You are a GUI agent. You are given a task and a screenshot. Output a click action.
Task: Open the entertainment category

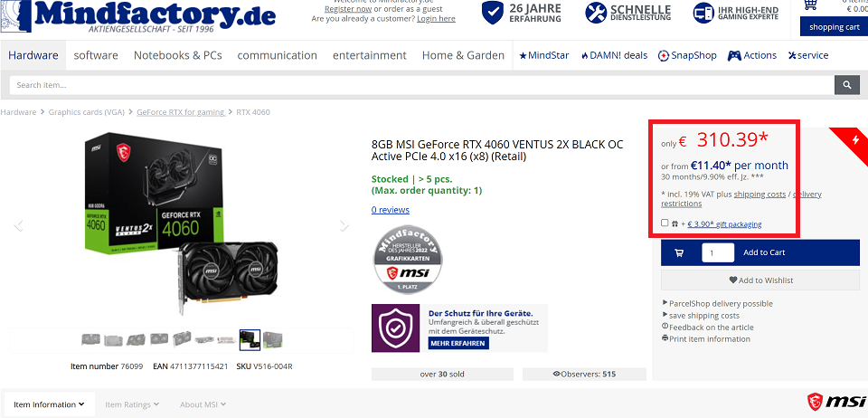369,55
